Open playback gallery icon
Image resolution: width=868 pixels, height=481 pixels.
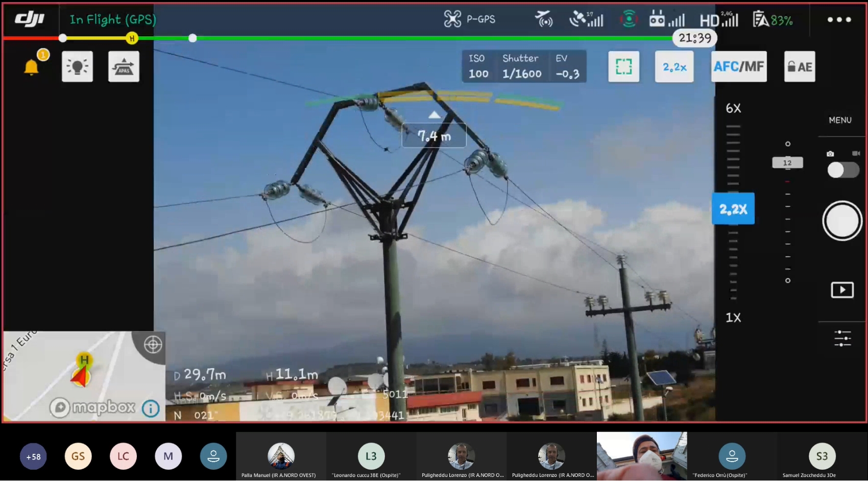click(842, 290)
